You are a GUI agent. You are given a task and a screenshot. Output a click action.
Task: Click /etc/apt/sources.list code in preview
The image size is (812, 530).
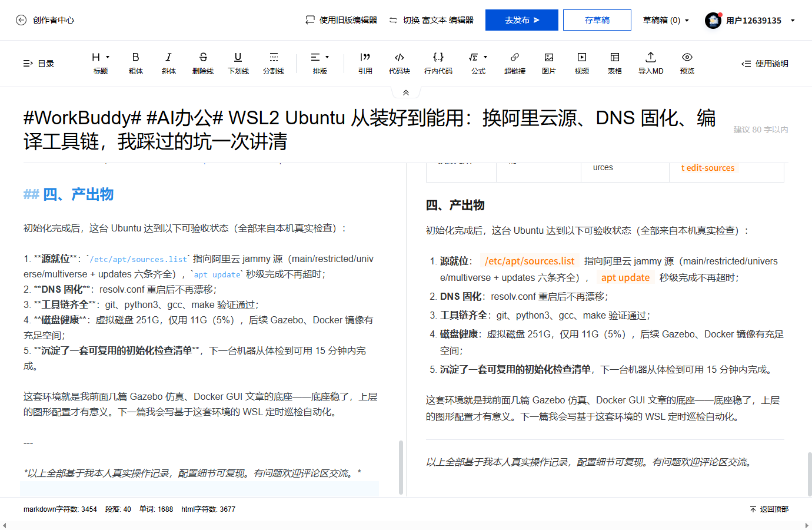530,261
